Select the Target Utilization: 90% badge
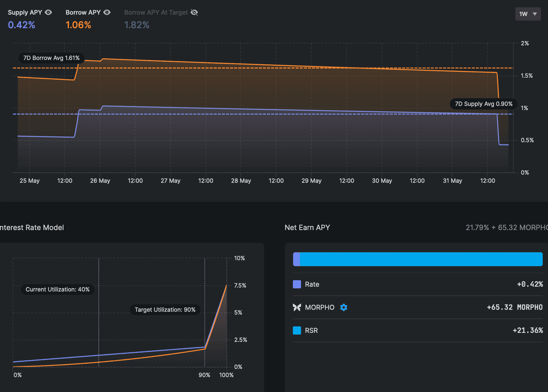 click(x=165, y=310)
